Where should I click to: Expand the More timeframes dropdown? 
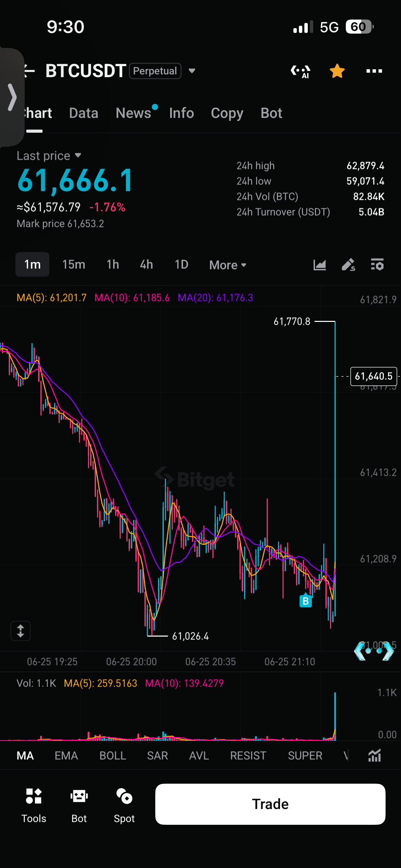pyautogui.click(x=228, y=265)
